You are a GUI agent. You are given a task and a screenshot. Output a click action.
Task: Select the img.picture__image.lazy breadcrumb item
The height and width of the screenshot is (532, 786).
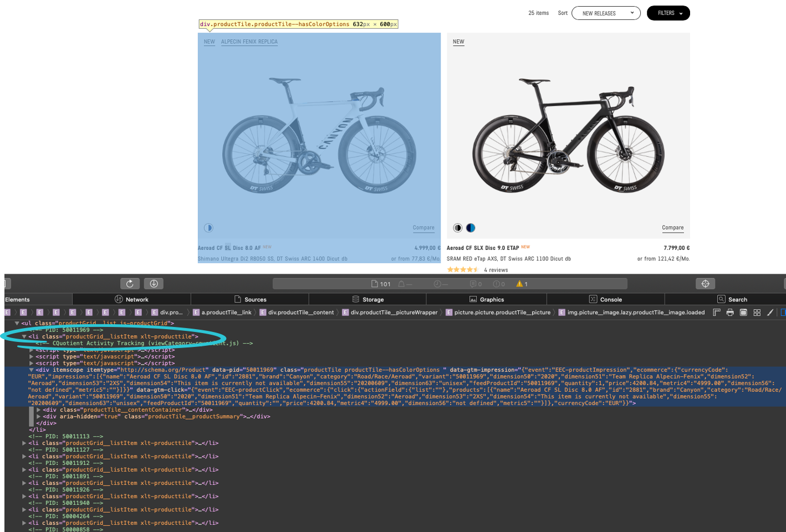[x=631, y=313]
